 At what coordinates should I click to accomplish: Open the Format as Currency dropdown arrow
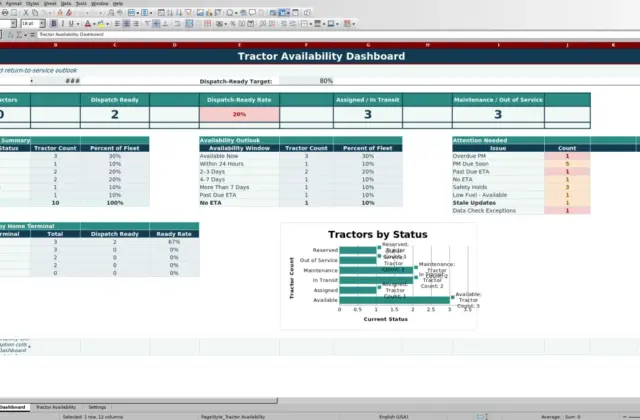click(226, 24)
